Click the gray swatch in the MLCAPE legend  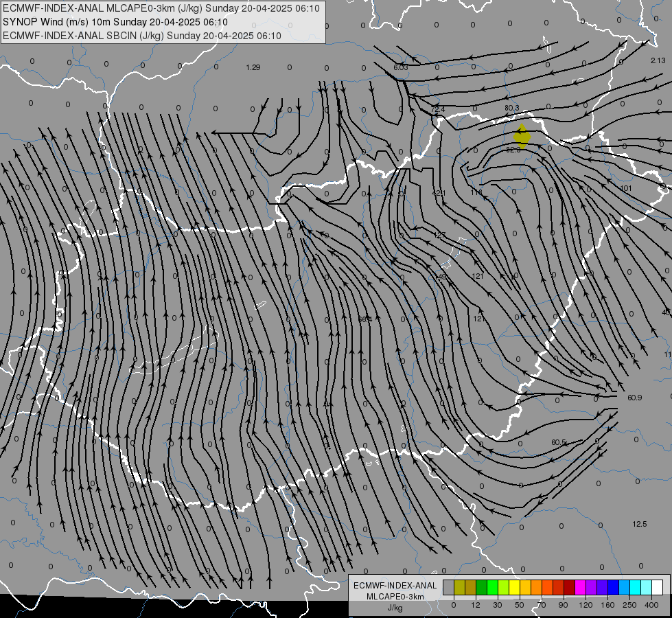[x=449, y=587]
